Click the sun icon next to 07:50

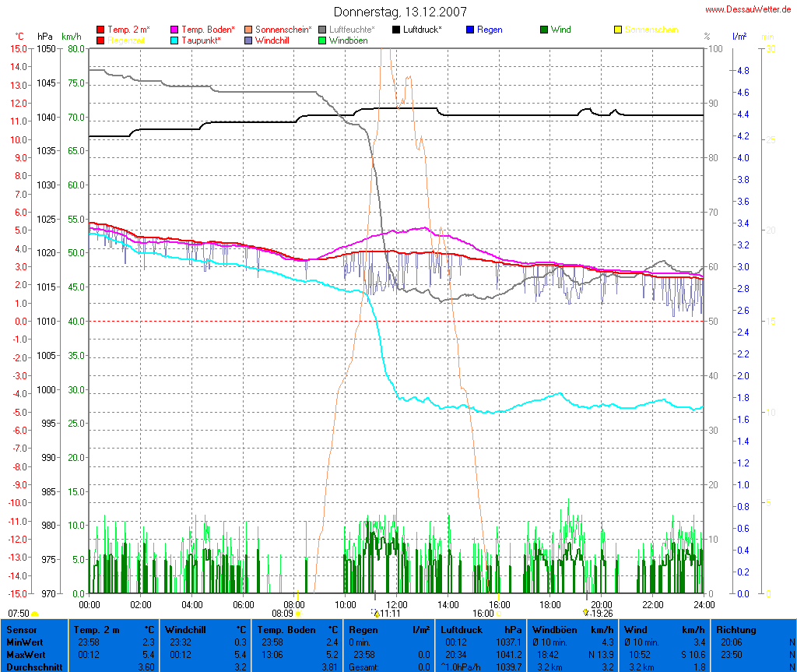click(35, 614)
